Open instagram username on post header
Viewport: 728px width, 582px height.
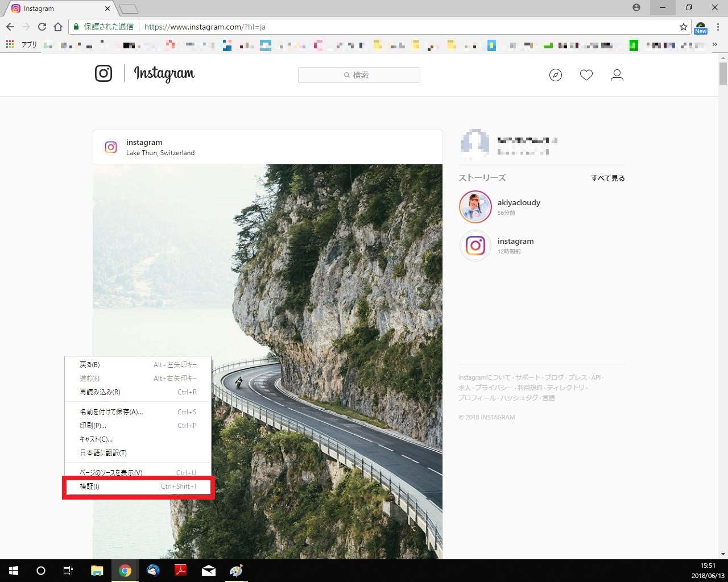point(144,143)
